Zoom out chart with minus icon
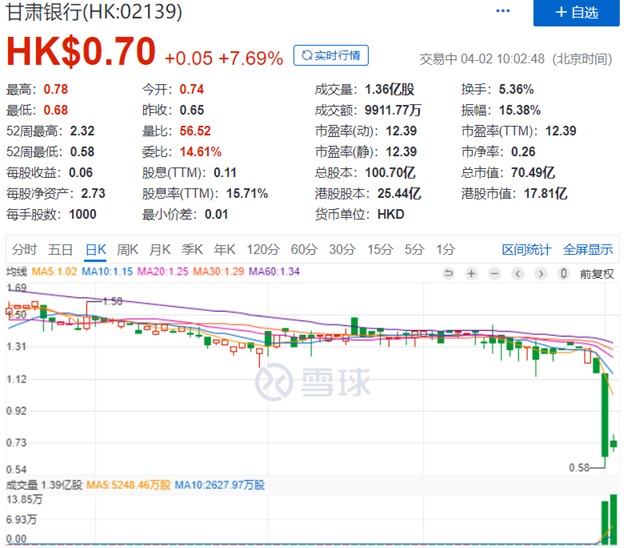Image resolution: width=631 pixels, height=548 pixels. coord(494,274)
